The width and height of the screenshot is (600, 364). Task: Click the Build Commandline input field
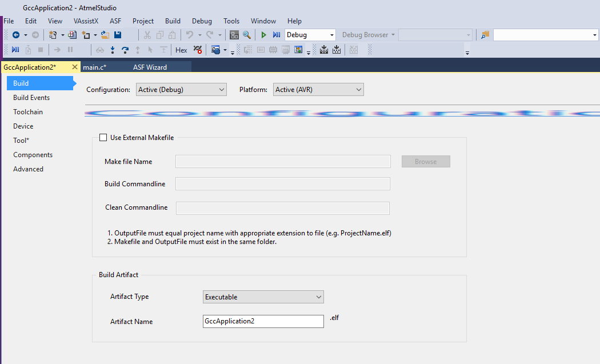click(x=283, y=184)
